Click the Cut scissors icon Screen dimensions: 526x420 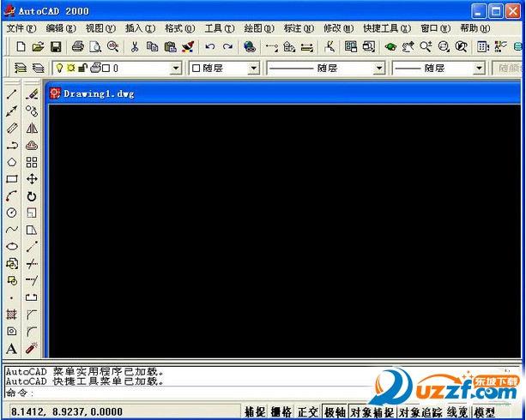click(x=135, y=46)
